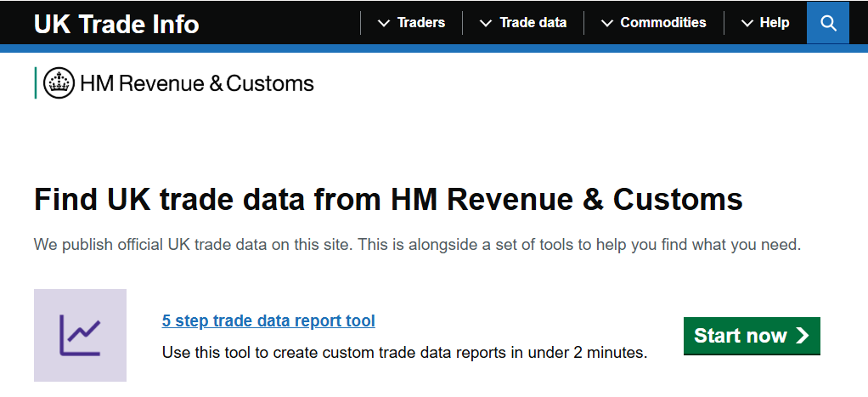Open the Help menu label
Viewport: 868px width, 397px height.
coord(774,23)
